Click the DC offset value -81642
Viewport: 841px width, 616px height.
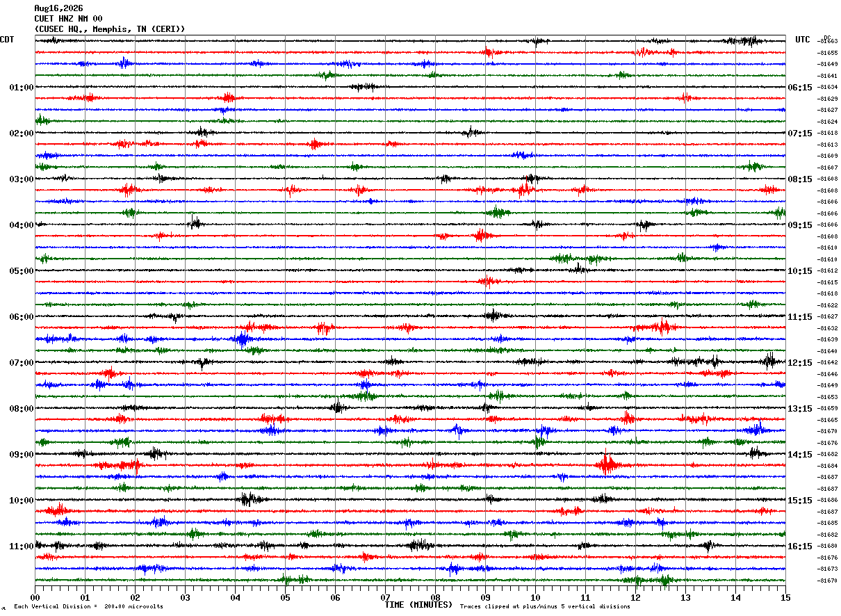[x=828, y=363]
